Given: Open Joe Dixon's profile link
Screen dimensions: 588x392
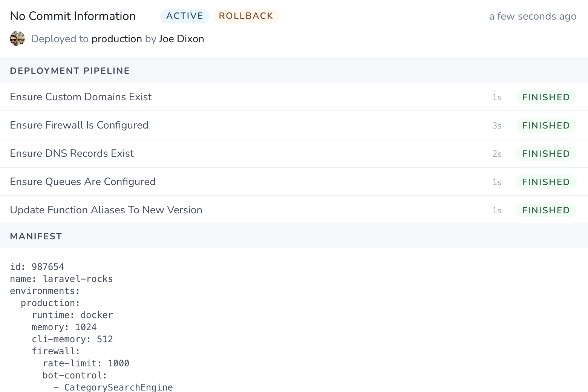Looking at the screenshot, I should 181,39.
